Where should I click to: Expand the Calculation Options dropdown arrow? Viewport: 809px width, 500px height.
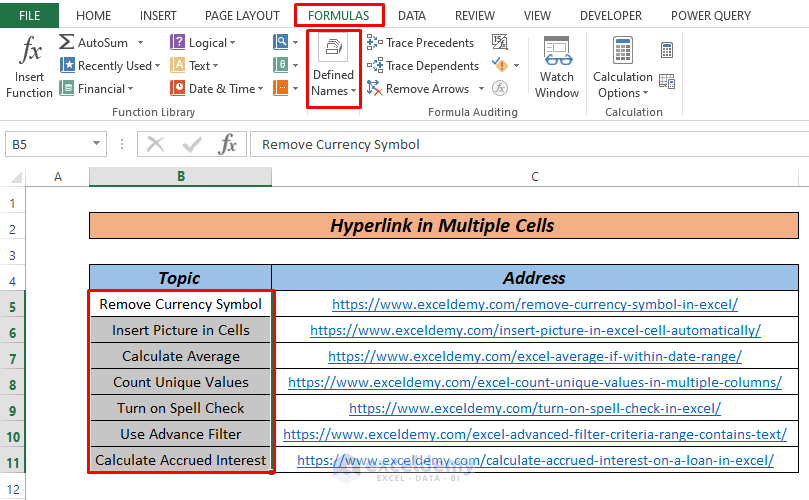coord(645,93)
